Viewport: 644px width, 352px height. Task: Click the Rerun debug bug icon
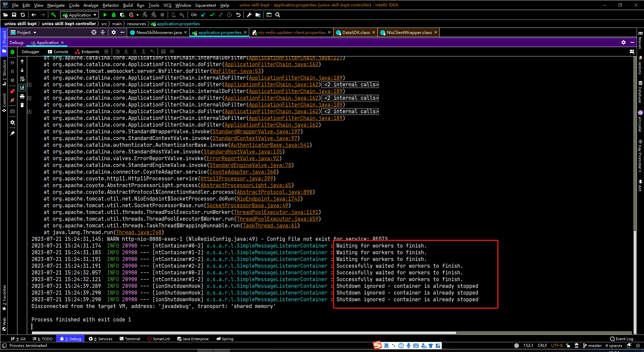(x=12, y=52)
